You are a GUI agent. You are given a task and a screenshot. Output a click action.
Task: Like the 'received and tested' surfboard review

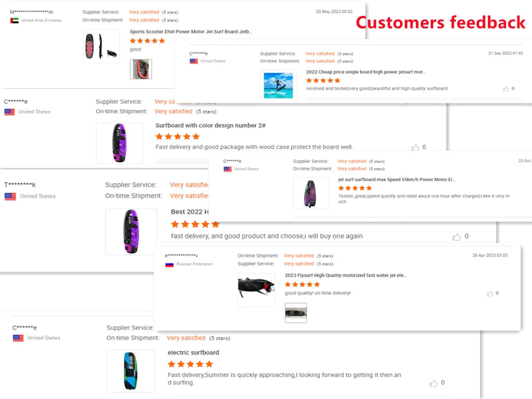click(x=506, y=89)
